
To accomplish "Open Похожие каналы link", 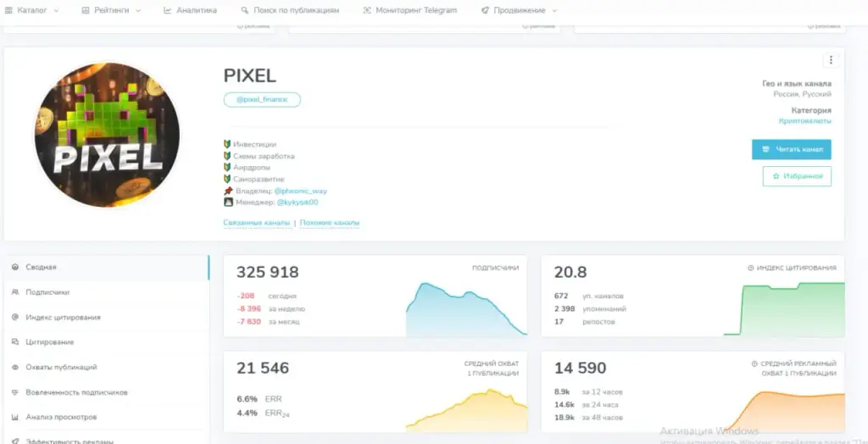I will (330, 223).
